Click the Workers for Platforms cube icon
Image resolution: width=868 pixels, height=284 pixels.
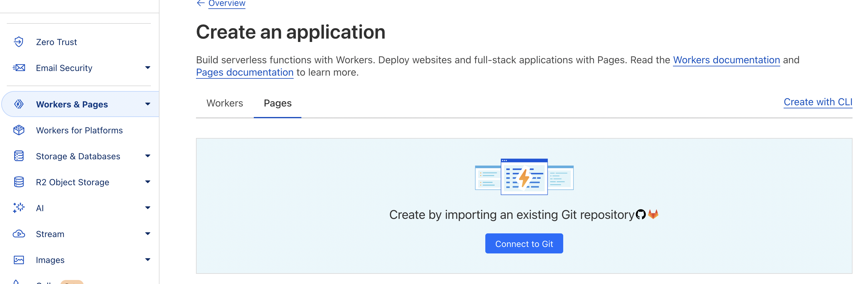pyautogui.click(x=19, y=130)
